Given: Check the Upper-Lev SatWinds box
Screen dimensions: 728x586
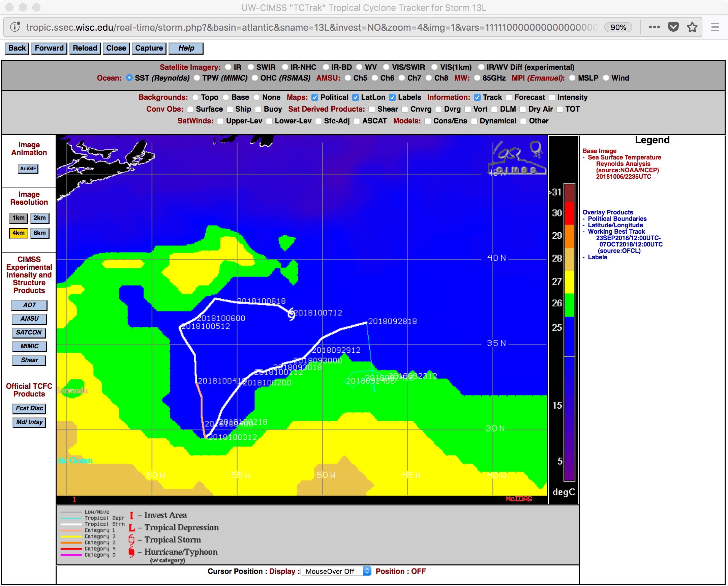Looking at the screenshot, I should 220,121.
